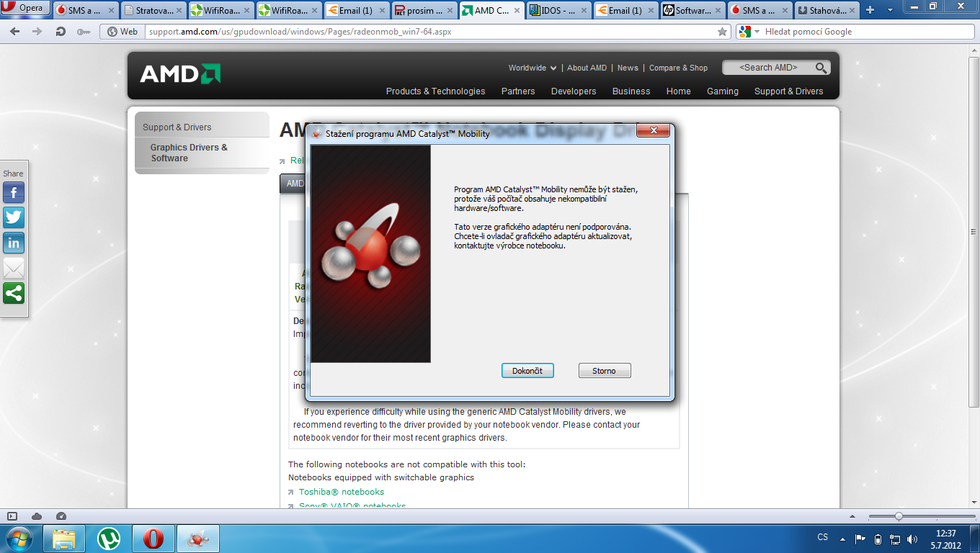Go back using the browser back arrow

(16, 32)
